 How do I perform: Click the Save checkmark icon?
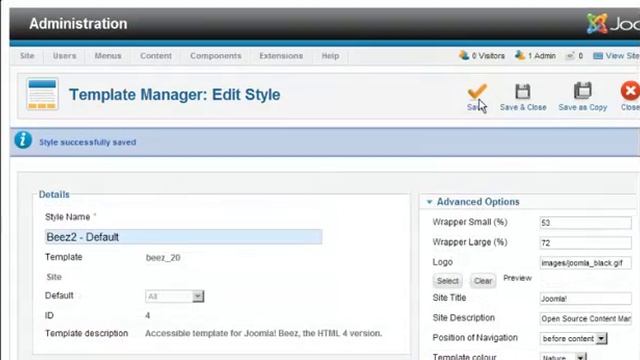[477, 91]
